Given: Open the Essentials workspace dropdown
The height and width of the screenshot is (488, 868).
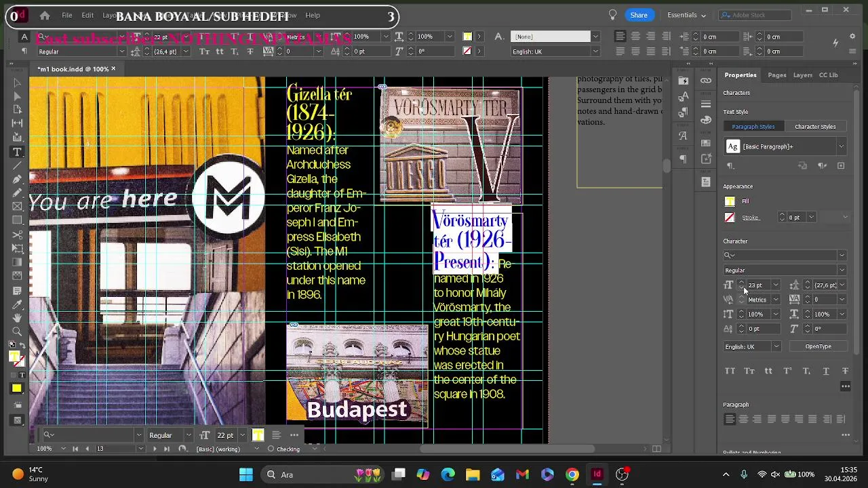Looking at the screenshot, I should [686, 15].
